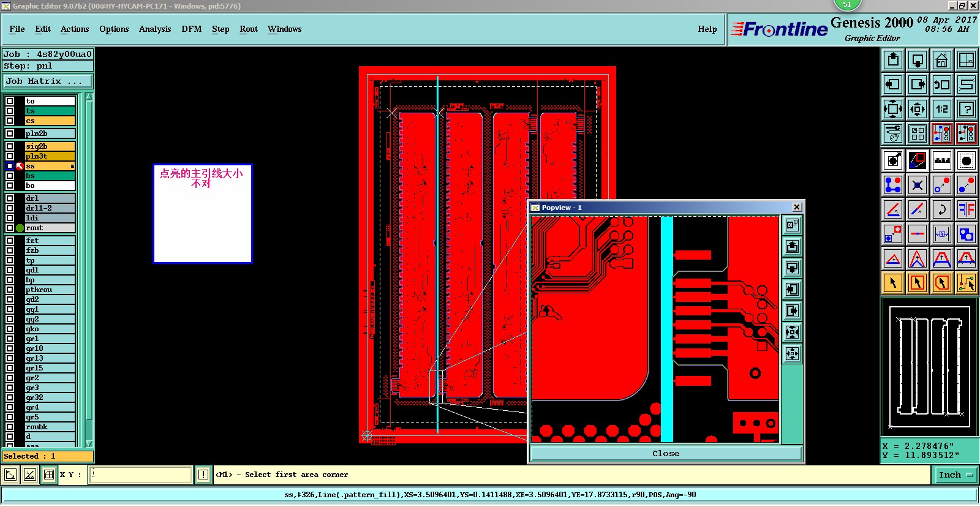Select the 'ldi' layer name
The width and height of the screenshot is (980, 507).
pos(50,218)
